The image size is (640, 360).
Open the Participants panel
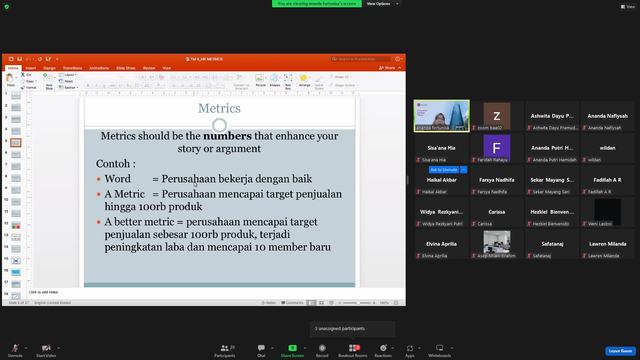click(x=225, y=350)
